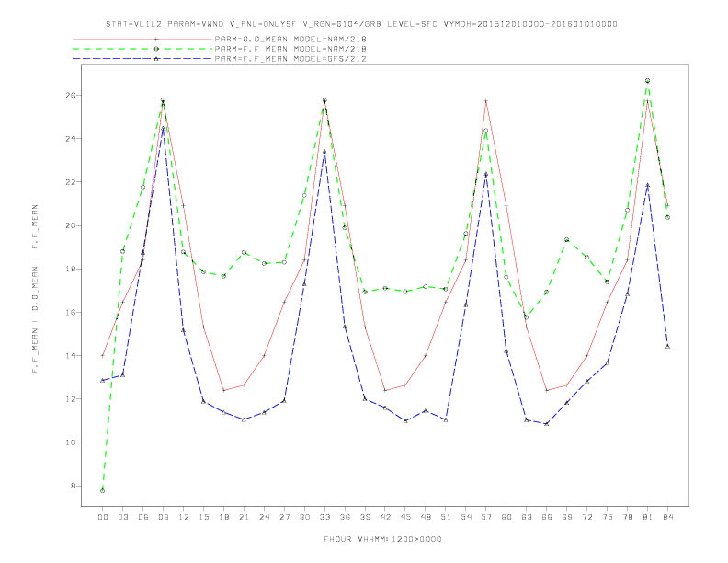Click y-axis tick label 26
Image resolution: width=728 pixels, height=563 pixels.
click(x=70, y=96)
